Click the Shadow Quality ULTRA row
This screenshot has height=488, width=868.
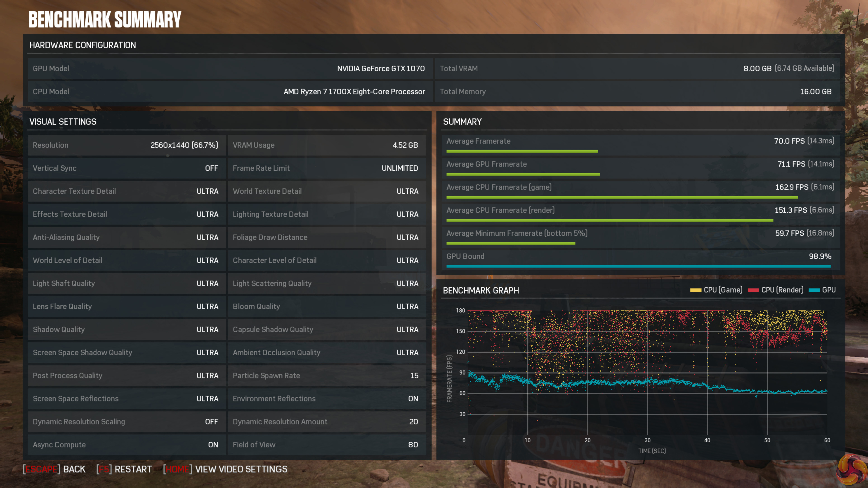point(126,329)
